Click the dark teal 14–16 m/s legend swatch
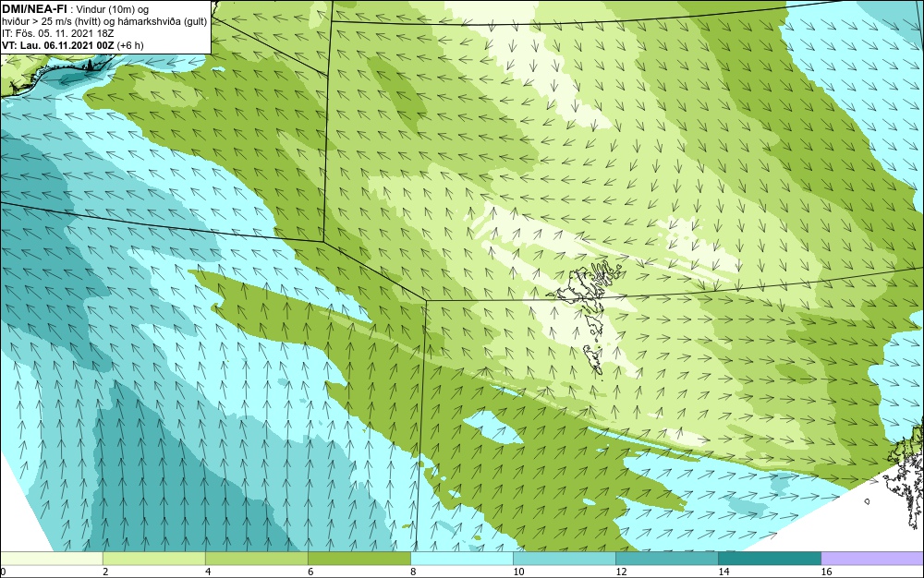 (769, 558)
